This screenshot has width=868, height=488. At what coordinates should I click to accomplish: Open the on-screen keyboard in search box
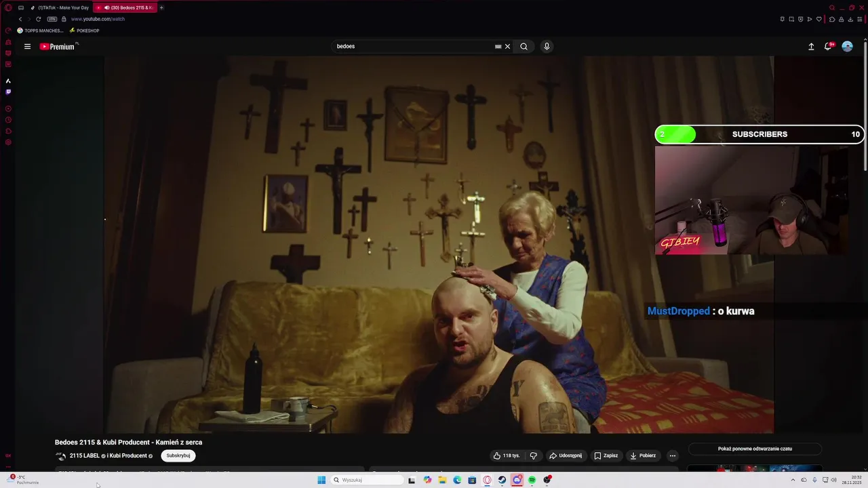[x=498, y=47]
